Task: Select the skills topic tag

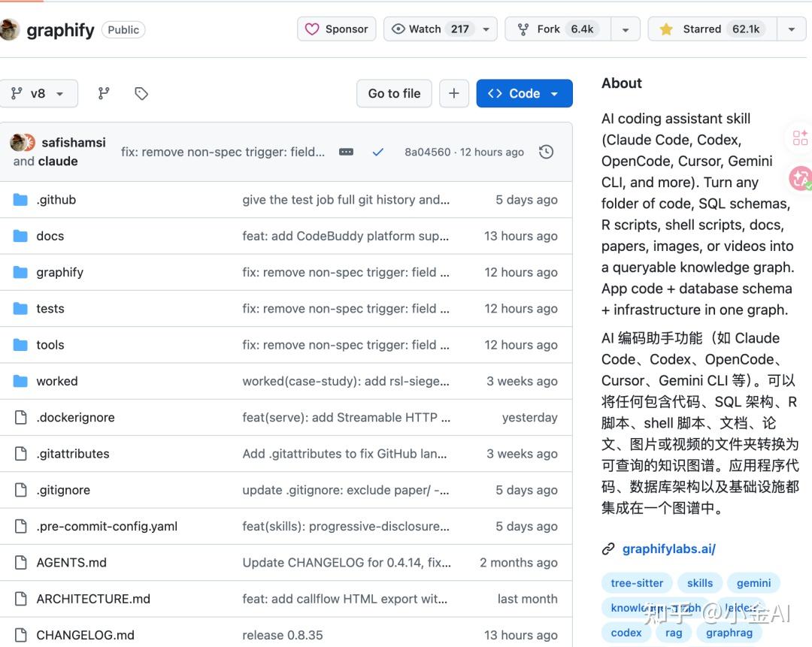Action: (x=700, y=583)
